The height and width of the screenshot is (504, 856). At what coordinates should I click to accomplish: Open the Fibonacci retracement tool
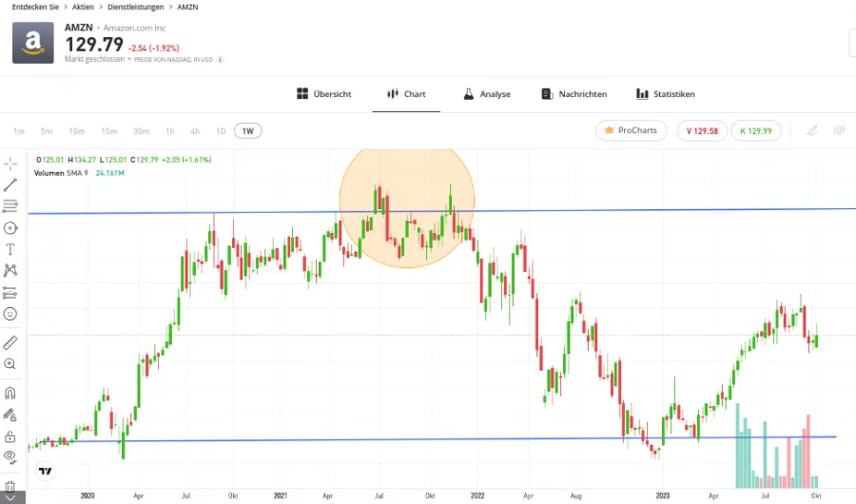pyautogui.click(x=10, y=205)
